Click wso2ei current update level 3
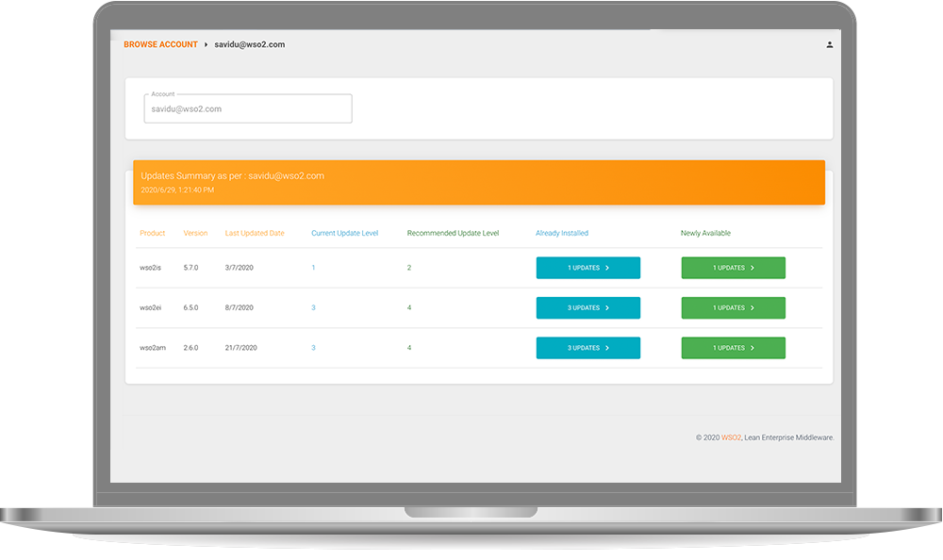This screenshot has width=943, height=560. (x=313, y=308)
